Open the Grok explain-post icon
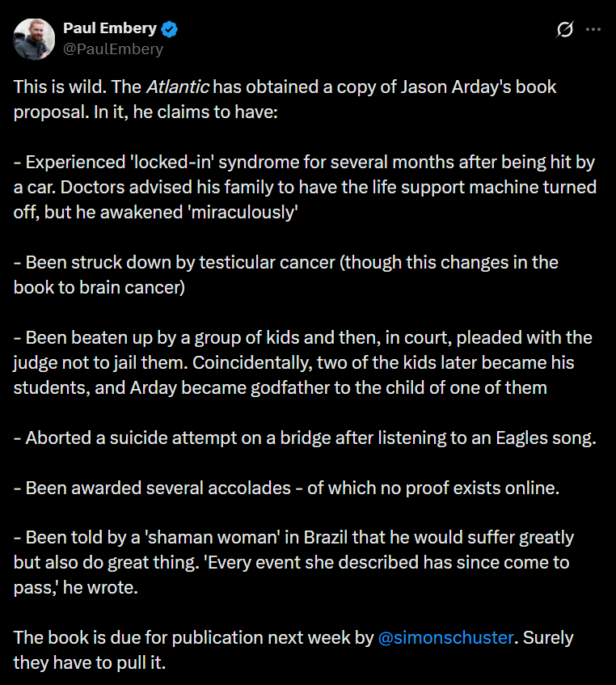 564,29
